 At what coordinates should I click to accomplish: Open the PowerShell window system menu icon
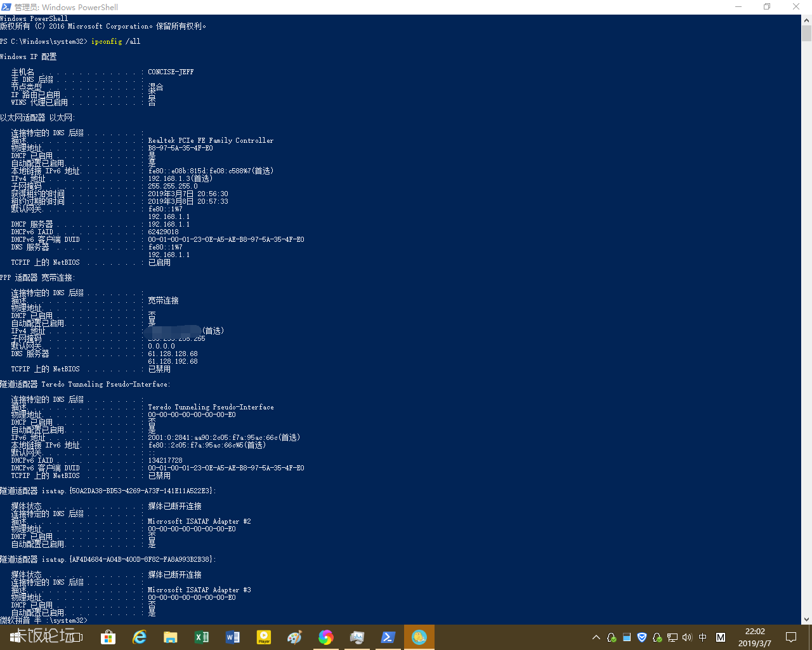click(x=6, y=7)
